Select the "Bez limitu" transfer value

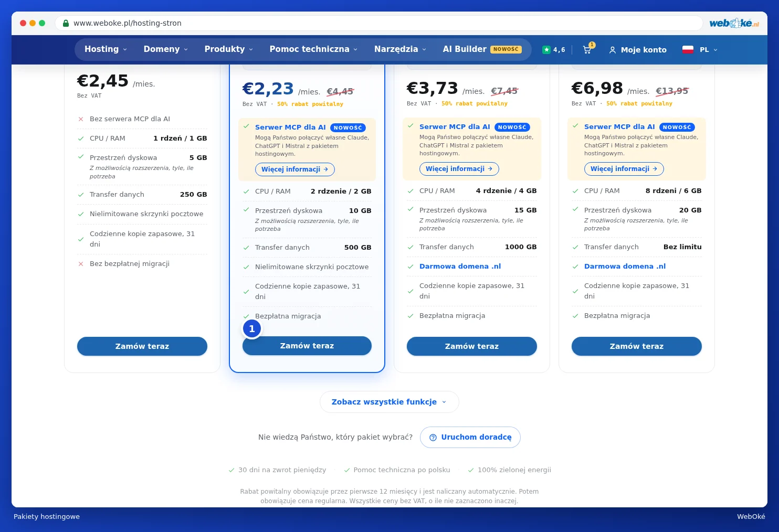[x=682, y=247]
